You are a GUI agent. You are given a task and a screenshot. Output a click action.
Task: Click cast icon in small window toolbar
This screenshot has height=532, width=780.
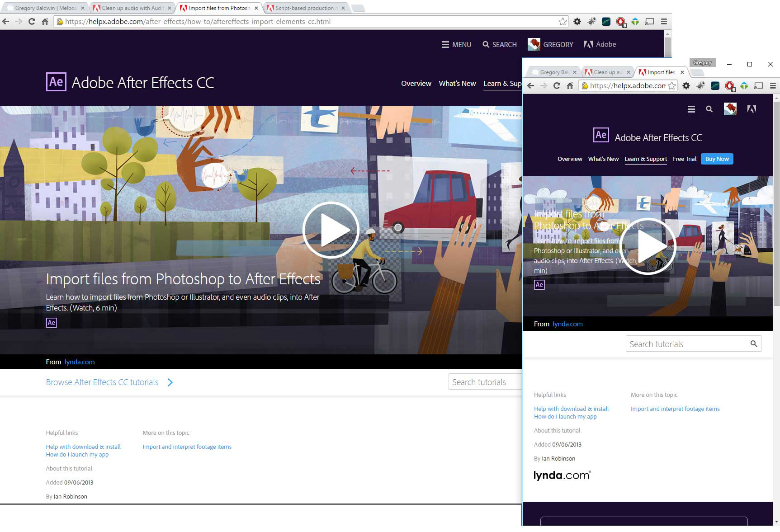pyautogui.click(x=758, y=85)
